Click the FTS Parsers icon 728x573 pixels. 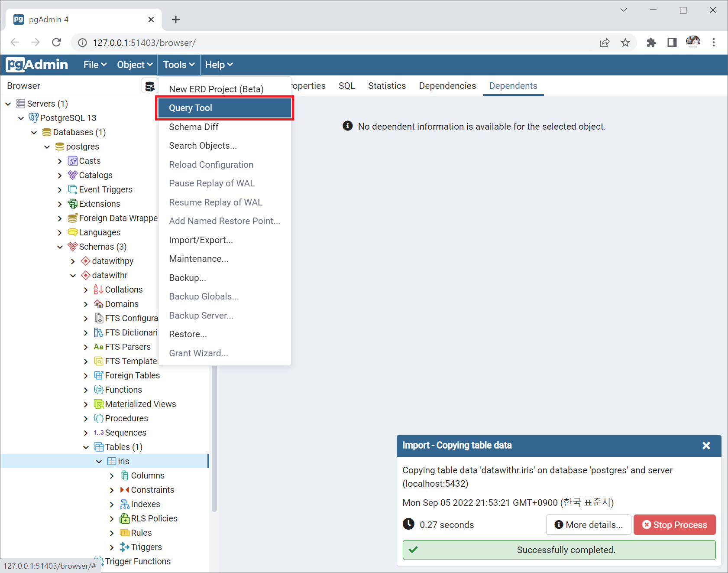[x=99, y=347]
